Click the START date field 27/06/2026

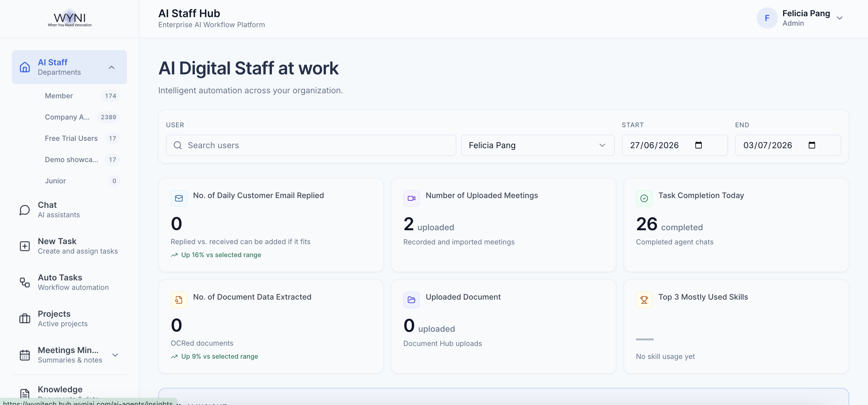click(x=675, y=145)
